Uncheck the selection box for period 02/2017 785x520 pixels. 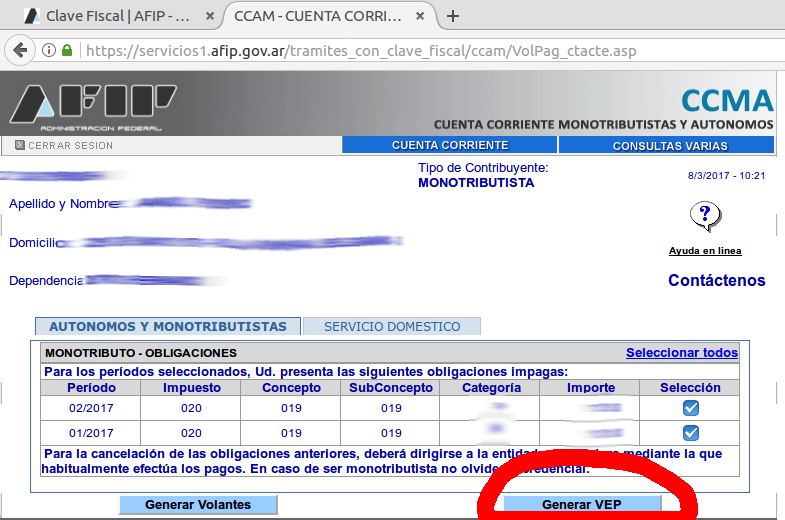tap(691, 408)
